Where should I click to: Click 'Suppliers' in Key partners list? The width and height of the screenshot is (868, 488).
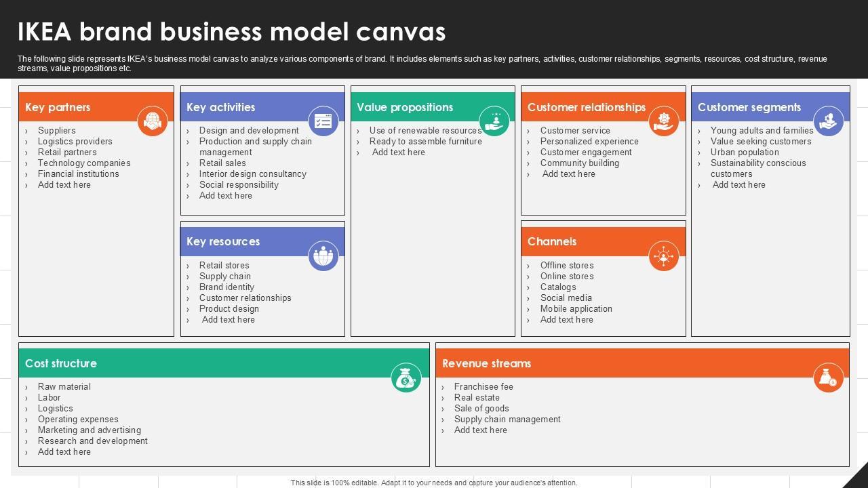coord(57,130)
